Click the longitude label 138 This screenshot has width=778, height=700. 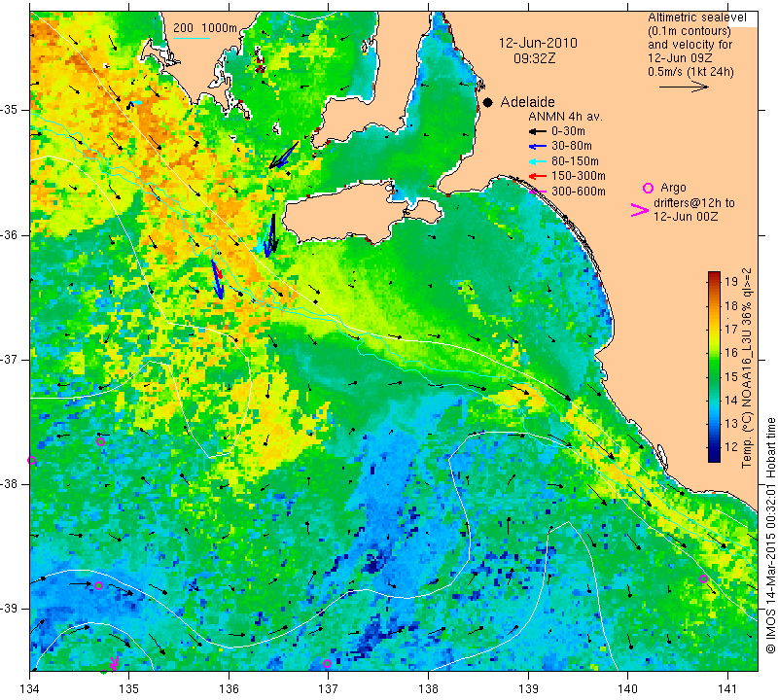pyautogui.click(x=428, y=688)
